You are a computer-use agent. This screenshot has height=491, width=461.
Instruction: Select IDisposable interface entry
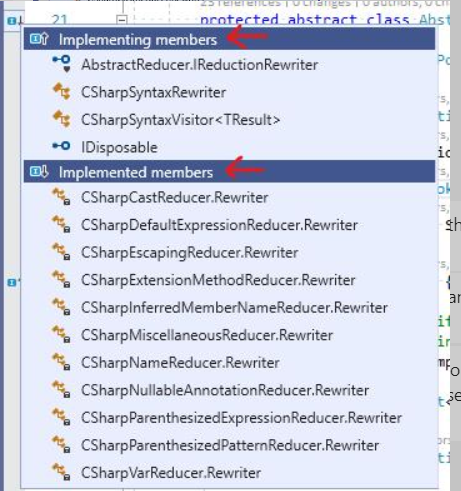pos(119,147)
